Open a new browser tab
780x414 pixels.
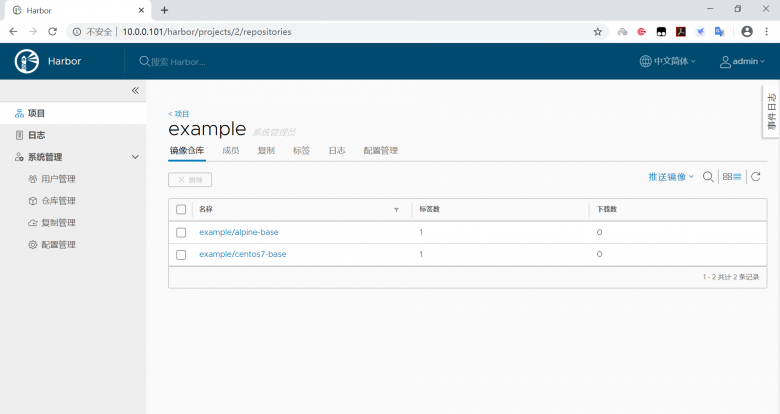click(165, 10)
